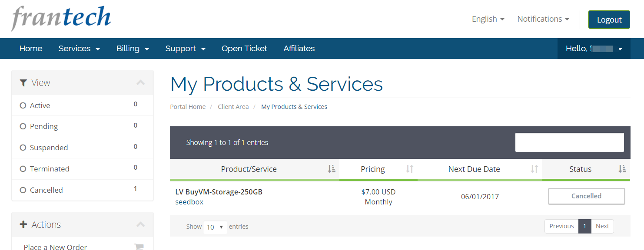This screenshot has width=644, height=250.
Task: Select the Pending filter radio
Action: point(23,126)
